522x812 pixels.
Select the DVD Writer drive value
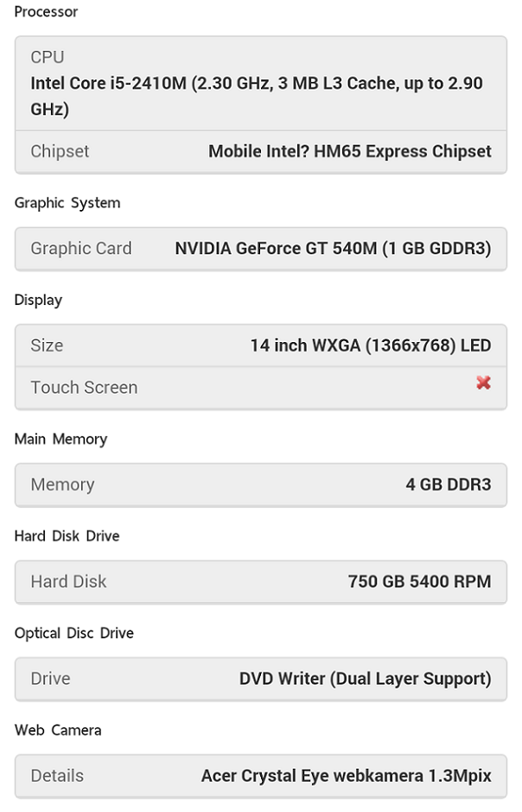pos(365,679)
